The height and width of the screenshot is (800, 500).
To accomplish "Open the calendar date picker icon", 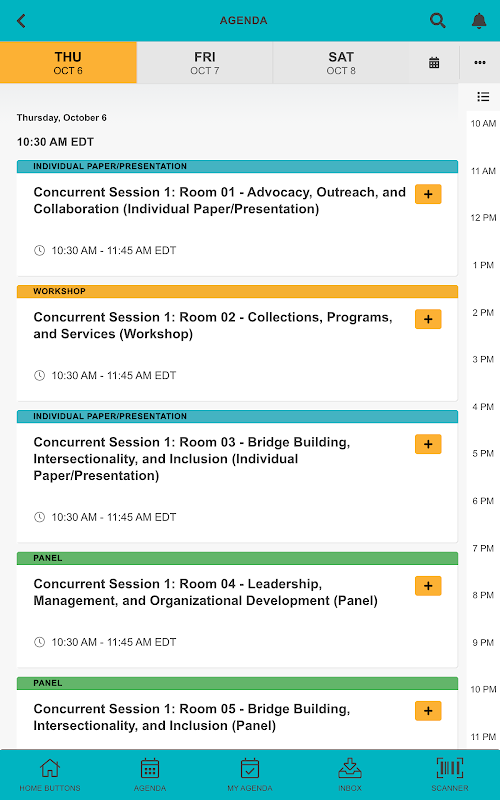I will click(434, 63).
